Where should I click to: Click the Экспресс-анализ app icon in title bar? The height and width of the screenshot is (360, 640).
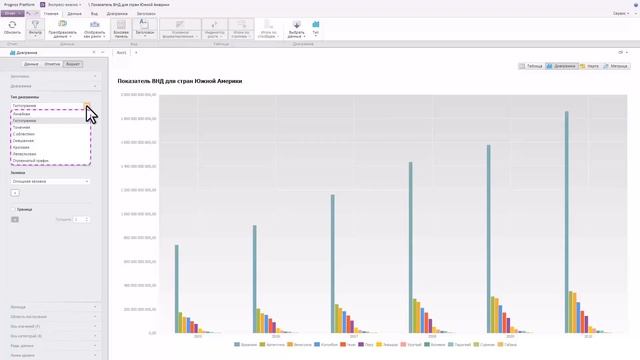[x=42, y=4]
